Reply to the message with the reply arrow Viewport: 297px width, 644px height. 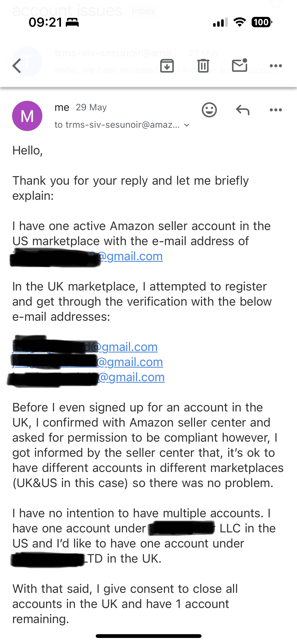point(243,110)
